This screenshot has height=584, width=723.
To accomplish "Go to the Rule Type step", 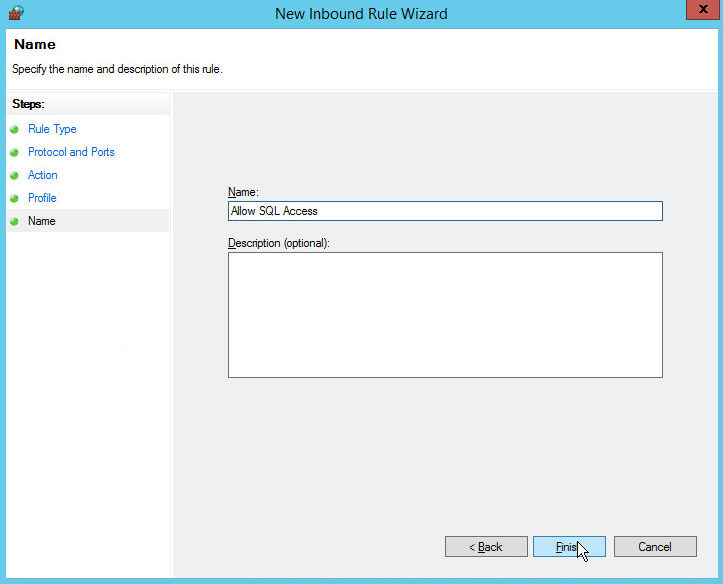I will [52, 129].
